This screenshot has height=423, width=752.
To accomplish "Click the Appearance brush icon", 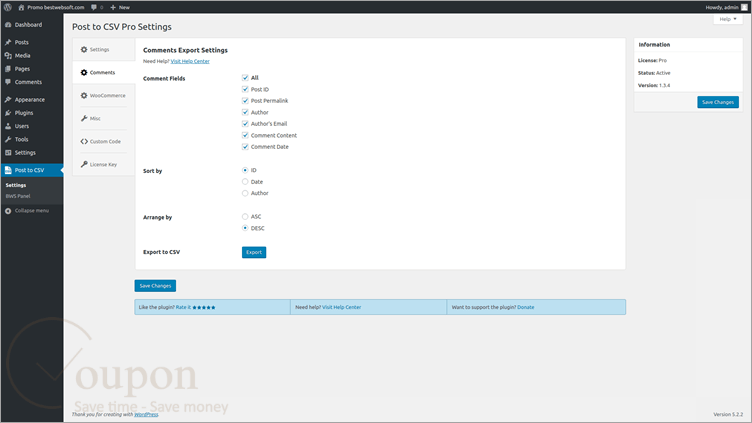I will click(x=8, y=99).
